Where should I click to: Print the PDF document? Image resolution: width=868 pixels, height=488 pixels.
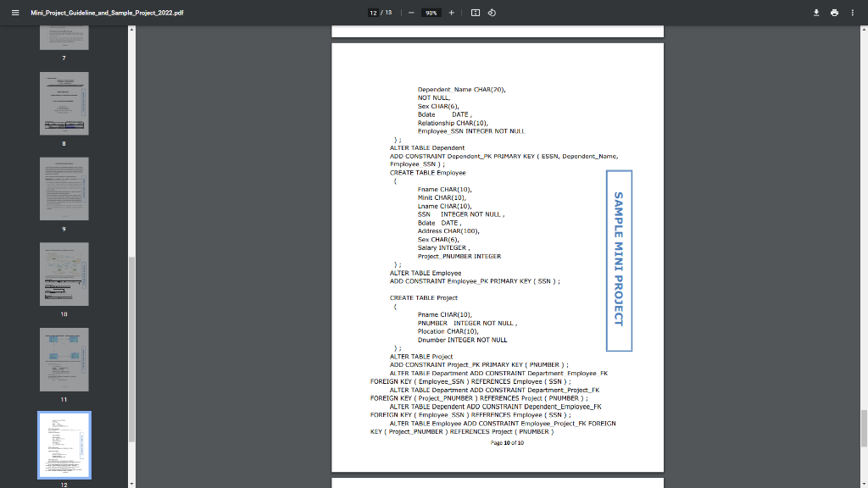pos(836,13)
